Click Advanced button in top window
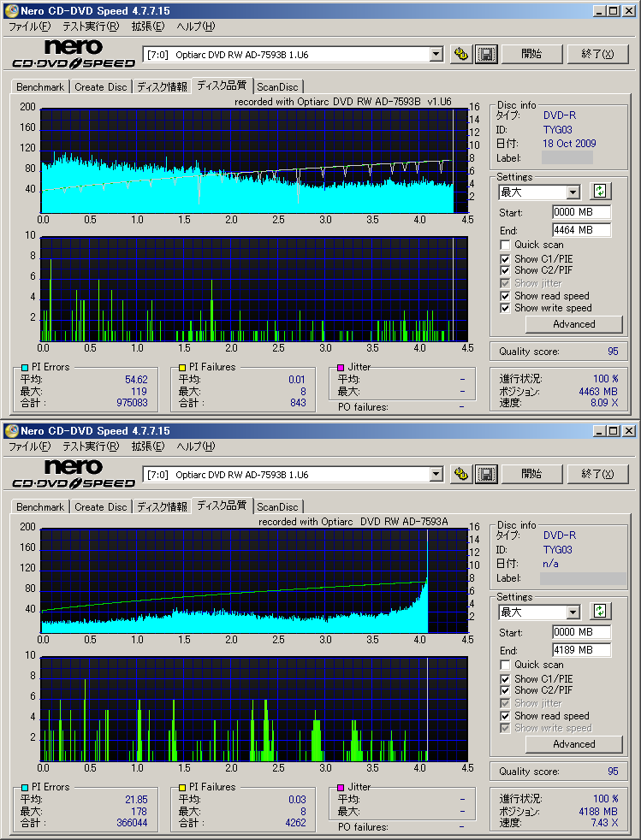The width and height of the screenshot is (641, 840). pyautogui.click(x=574, y=324)
